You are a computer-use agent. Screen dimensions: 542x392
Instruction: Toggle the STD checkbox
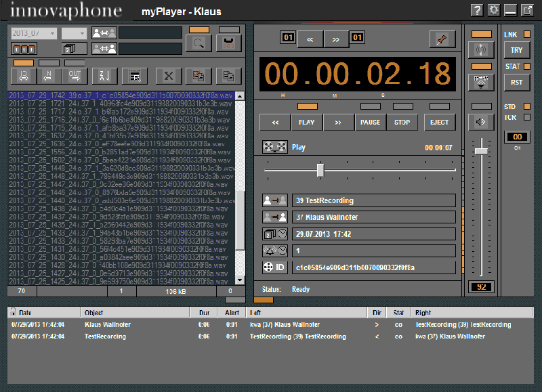(x=526, y=105)
